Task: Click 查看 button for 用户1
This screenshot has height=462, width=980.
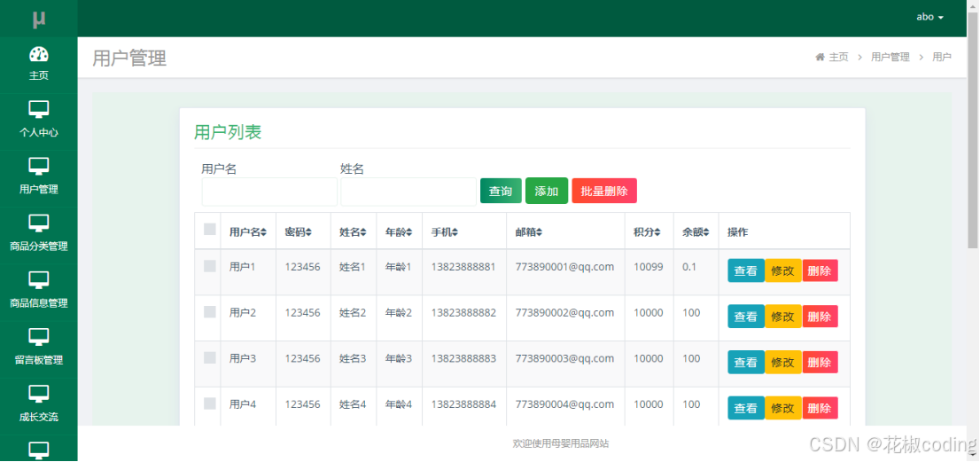Action: coord(745,270)
